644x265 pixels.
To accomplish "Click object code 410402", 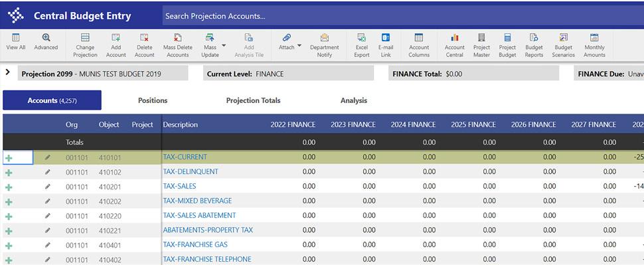I will click(110, 260).
